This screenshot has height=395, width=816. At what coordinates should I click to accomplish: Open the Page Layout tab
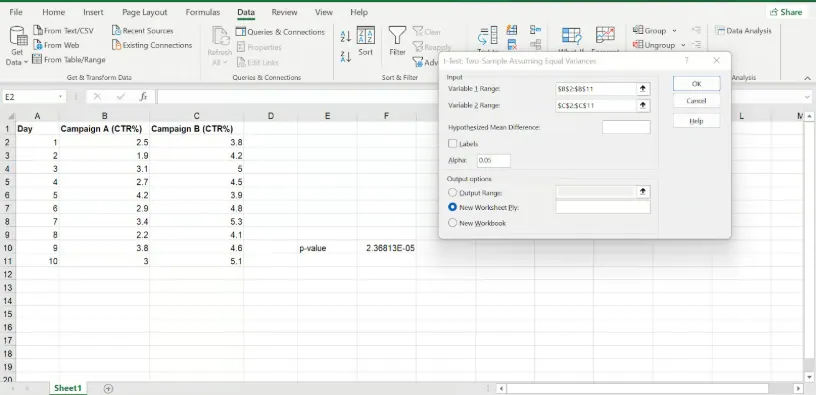145,12
